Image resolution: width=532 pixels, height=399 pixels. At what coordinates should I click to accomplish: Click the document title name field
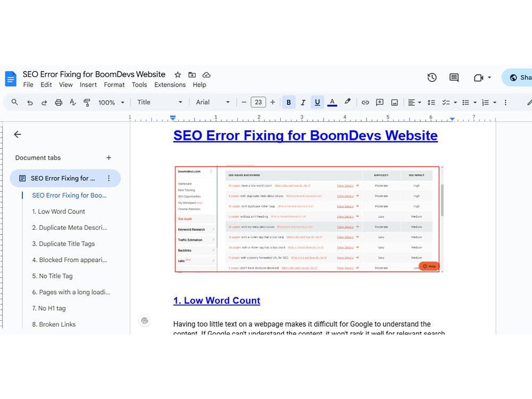coord(94,74)
